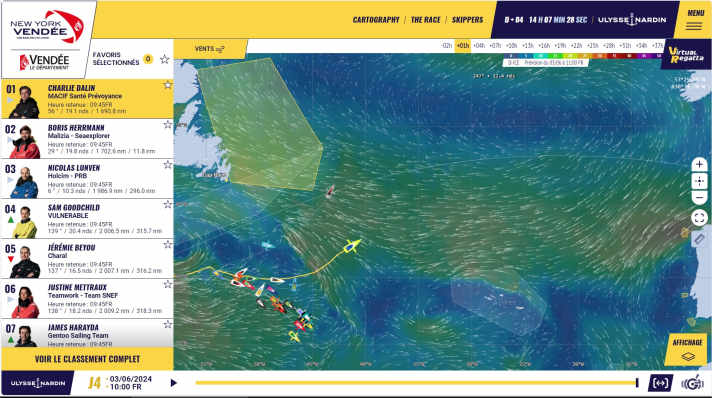Select the light blue boat on the map

[x=267, y=245]
